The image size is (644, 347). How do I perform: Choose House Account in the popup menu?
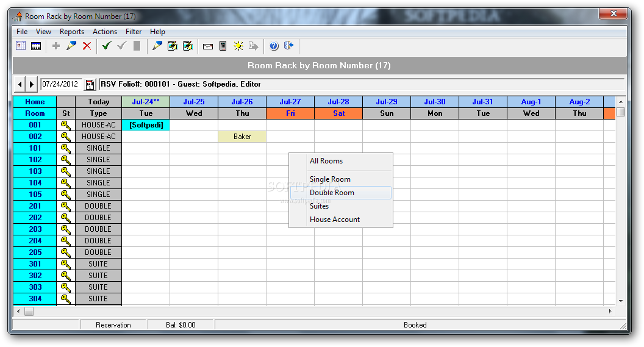(341, 220)
